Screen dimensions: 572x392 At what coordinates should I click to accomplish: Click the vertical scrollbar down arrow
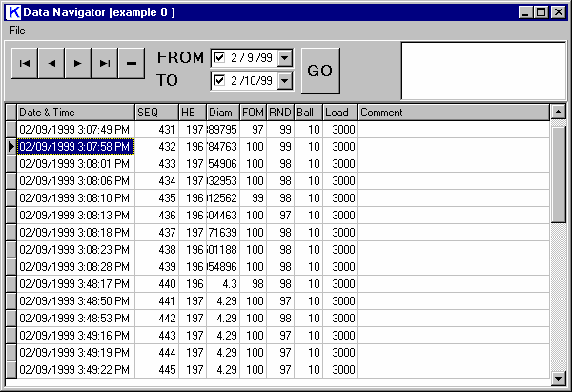coord(558,377)
